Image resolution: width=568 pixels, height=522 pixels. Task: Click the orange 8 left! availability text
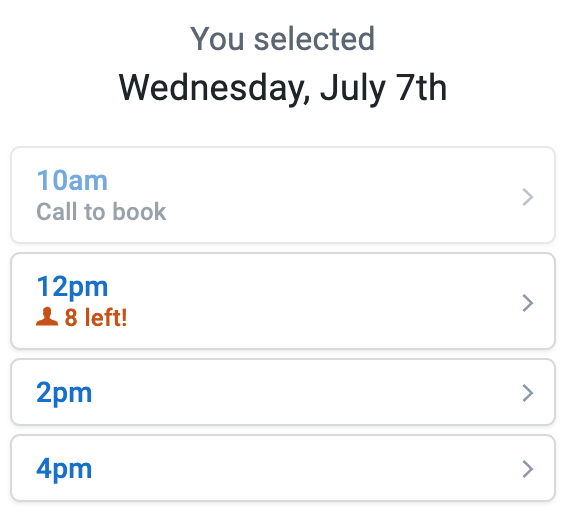tap(96, 318)
